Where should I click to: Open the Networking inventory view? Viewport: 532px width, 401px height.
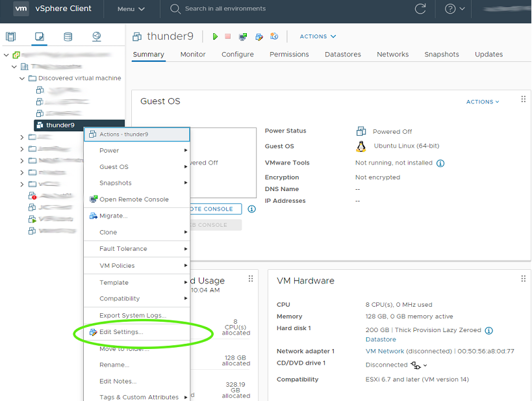pyautogui.click(x=97, y=36)
